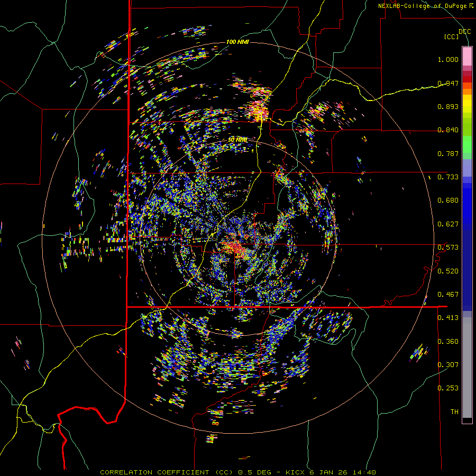Click the 100 NMI range ring label
476x476 pixels.
[x=237, y=42]
